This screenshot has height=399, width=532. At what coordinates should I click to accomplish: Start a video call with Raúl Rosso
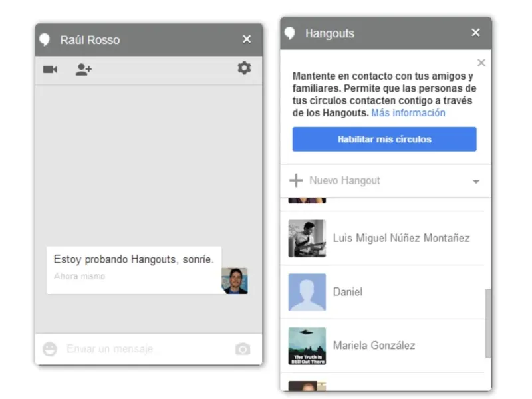[x=50, y=70]
